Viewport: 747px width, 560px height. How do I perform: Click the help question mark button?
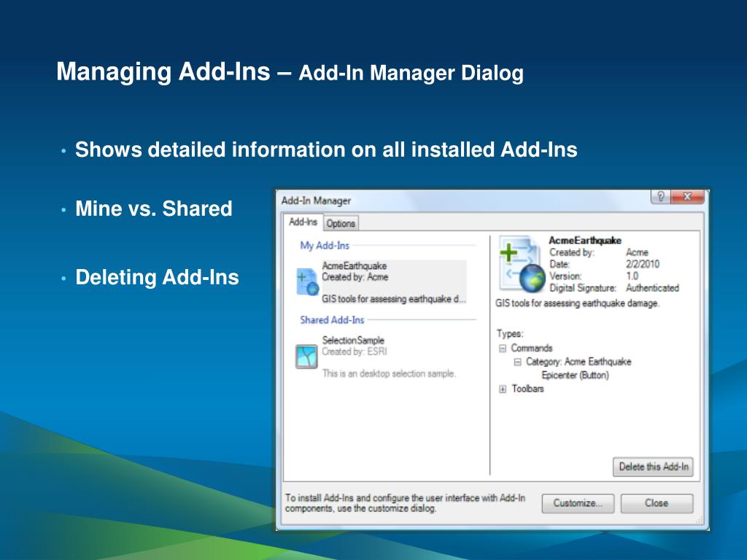[x=659, y=197]
